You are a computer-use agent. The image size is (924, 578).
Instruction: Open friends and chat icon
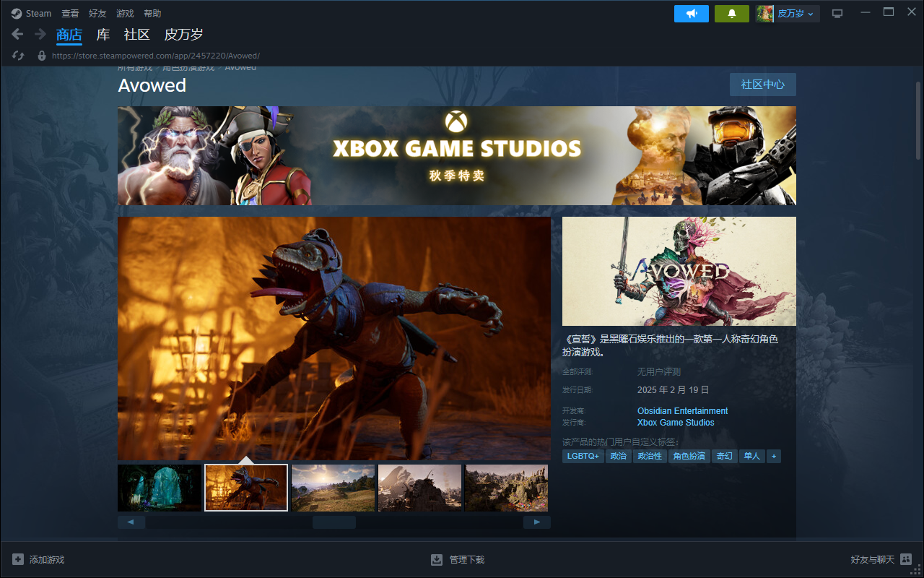click(906, 559)
